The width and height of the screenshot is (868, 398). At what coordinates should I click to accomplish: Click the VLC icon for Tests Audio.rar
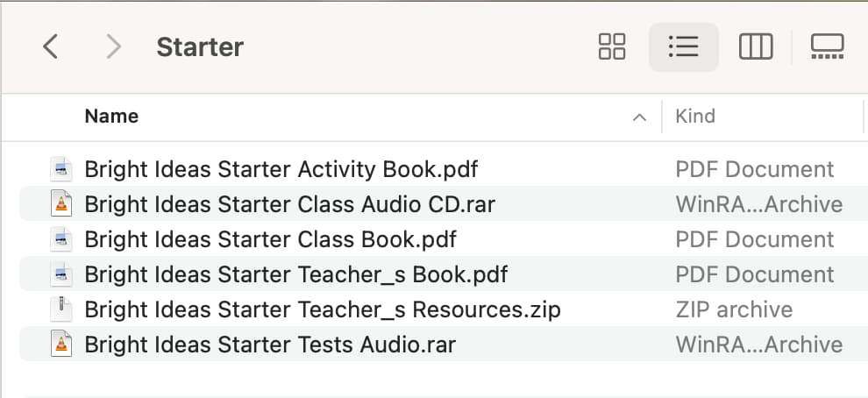[61, 345]
